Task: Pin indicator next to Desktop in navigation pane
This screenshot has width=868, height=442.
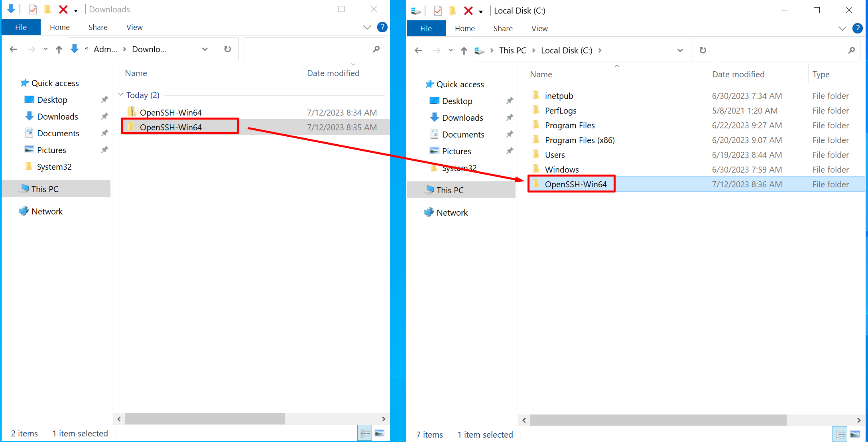Action: click(x=104, y=99)
